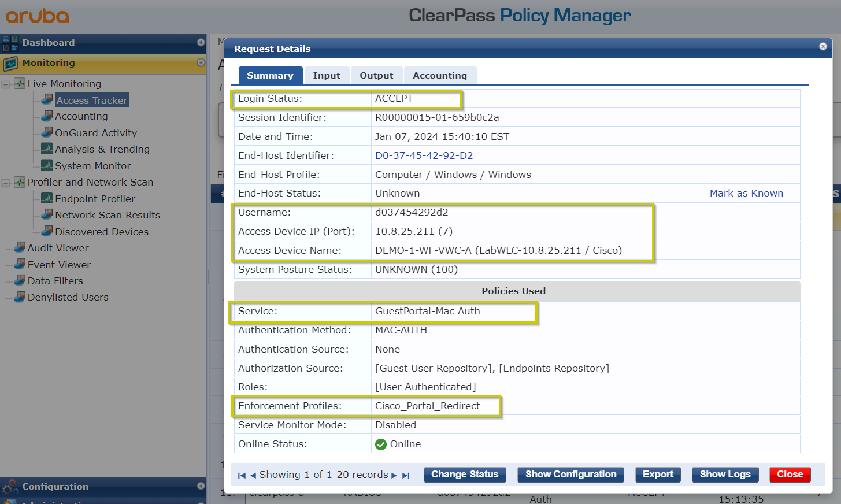Switch to the Summary tab

click(x=270, y=75)
